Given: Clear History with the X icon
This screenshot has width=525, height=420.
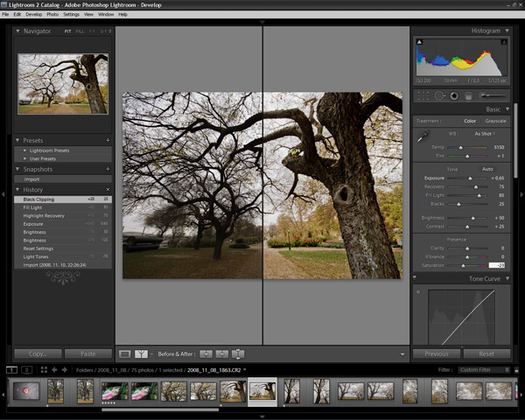Looking at the screenshot, I should [x=108, y=190].
